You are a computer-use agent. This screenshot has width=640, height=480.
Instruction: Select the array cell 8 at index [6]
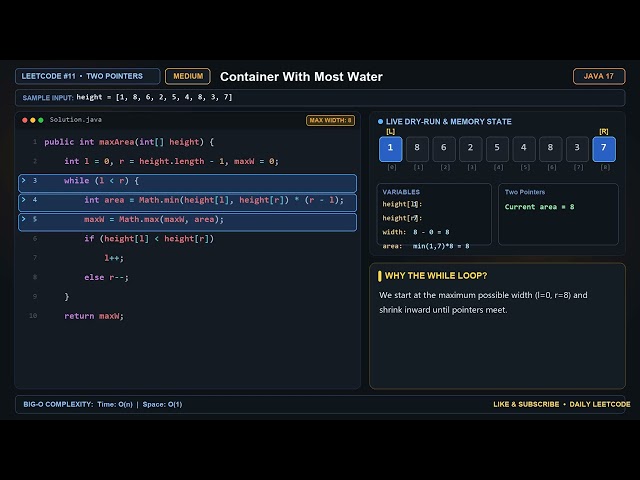(550, 149)
